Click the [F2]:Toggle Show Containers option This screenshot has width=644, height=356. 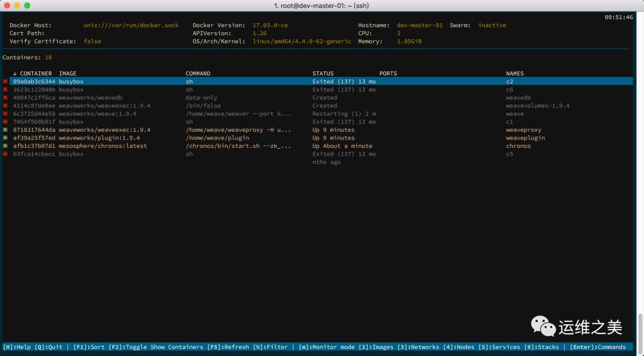click(156, 347)
